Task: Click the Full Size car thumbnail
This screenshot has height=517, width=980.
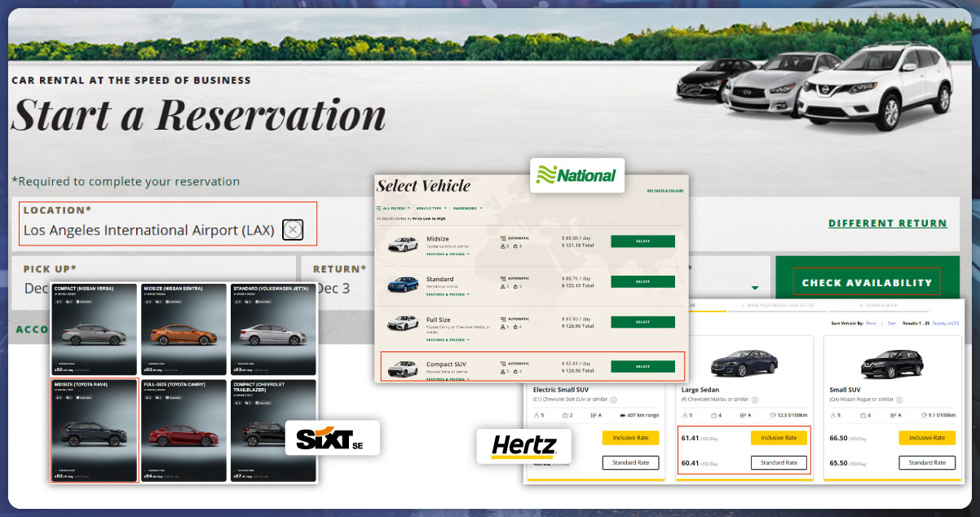Action: 403,322
